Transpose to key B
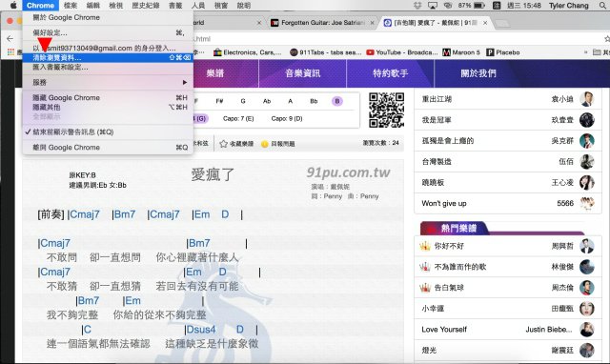The height and width of the screenshot is (364, 610). click(x=337, y=101)
